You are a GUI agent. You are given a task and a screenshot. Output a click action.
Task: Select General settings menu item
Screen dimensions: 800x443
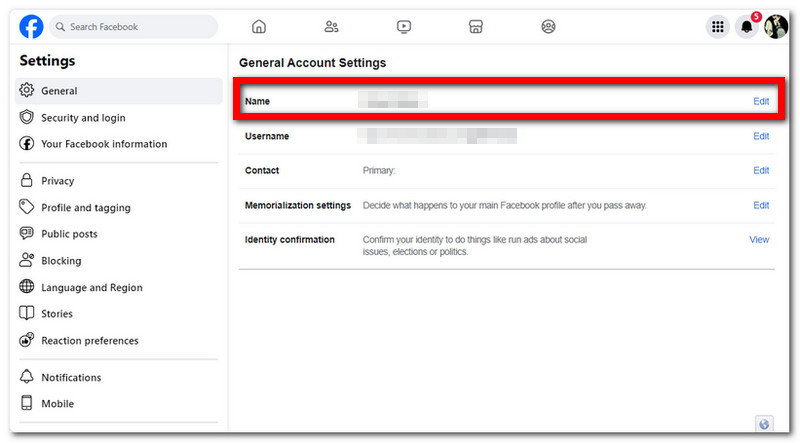(x=119, y=91)
